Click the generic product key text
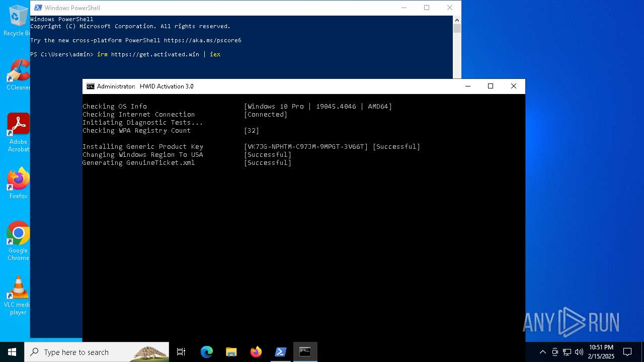Screen dimensions: 644x362 tap(306, 147)
